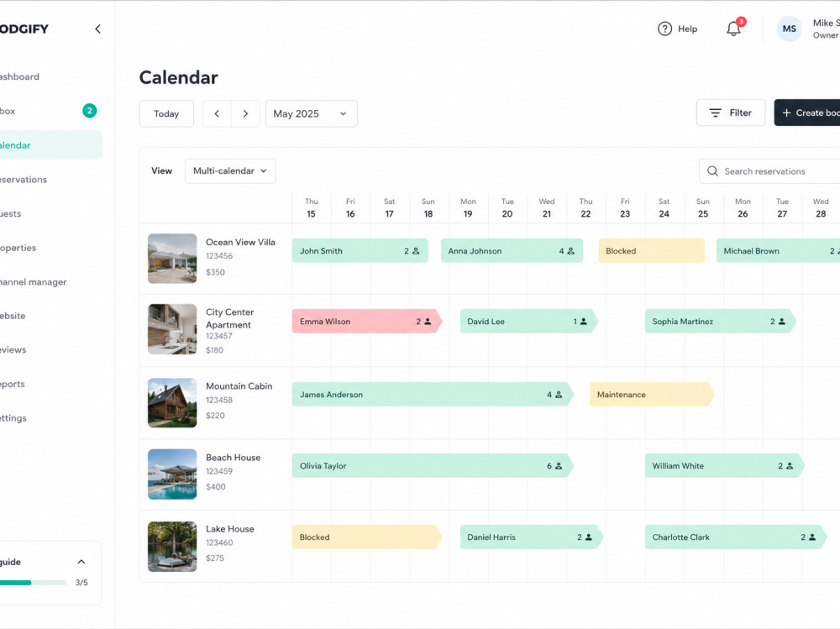Go to the previous calendar period
Image resolution: width=840 pixels, height=629 pixels.
(217, 113)
